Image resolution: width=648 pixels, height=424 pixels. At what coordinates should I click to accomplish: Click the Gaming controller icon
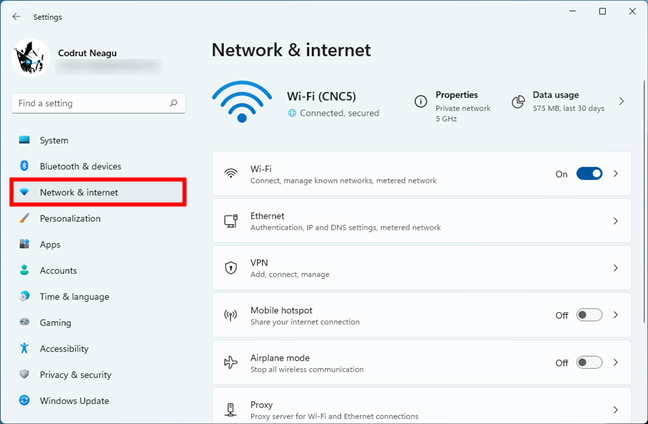[x=24, y=322]
